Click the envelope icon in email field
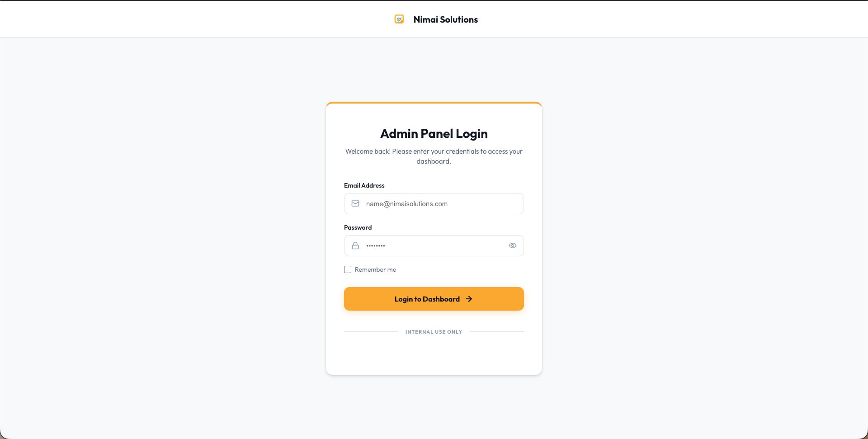The image size is (868, 439). pyautogui.click(x=355, y=204)
